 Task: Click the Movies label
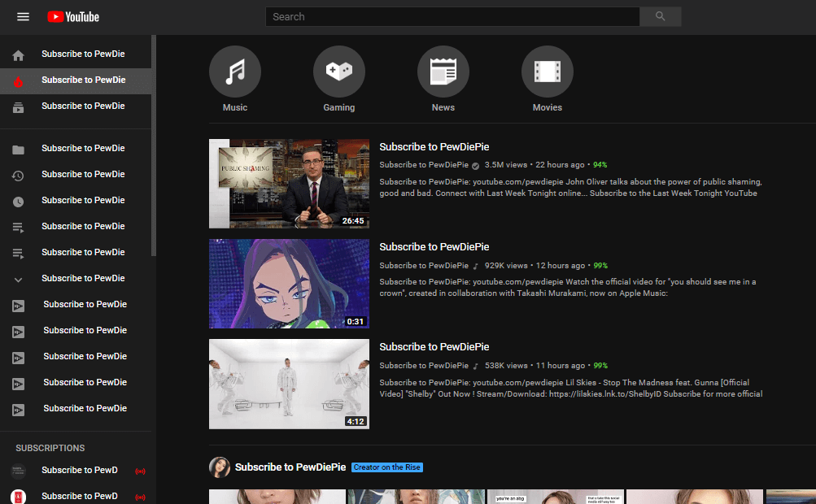[548, 107]
